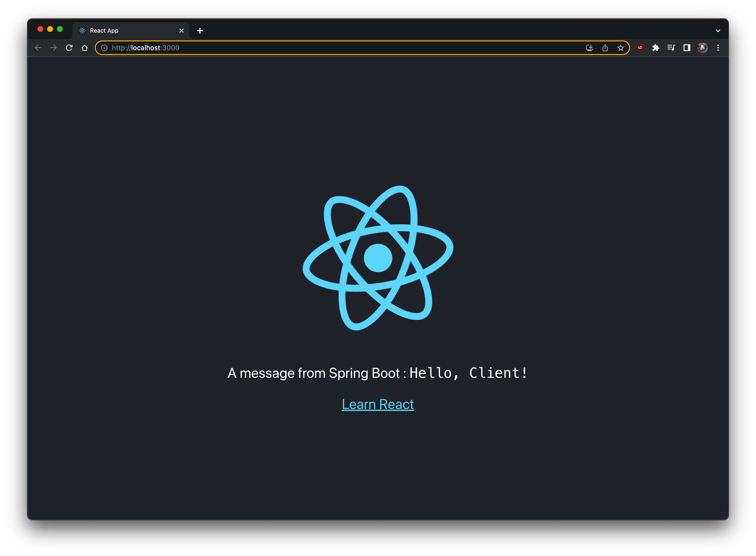Go to the browser home page
The image size is (756, 556).
pyautogui.click(x=85, y=48)
